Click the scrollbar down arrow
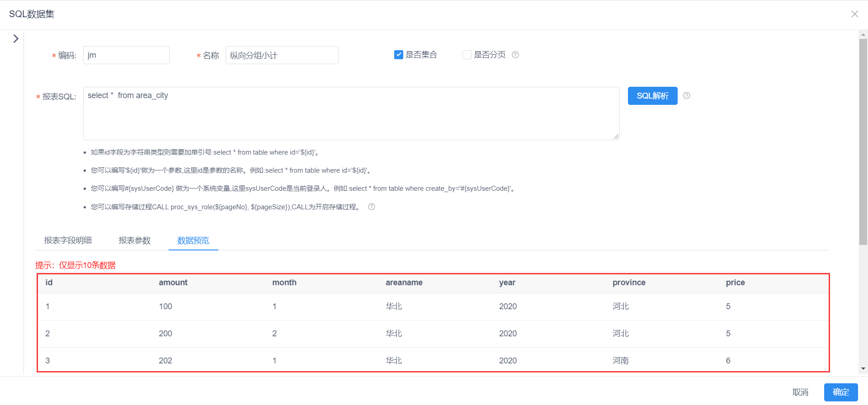 tap(863, 369)
